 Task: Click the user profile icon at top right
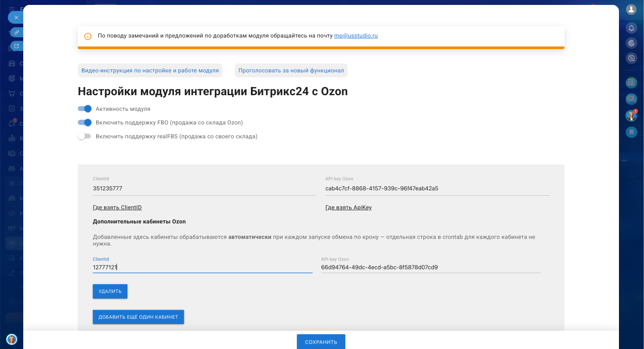point(631,9)
